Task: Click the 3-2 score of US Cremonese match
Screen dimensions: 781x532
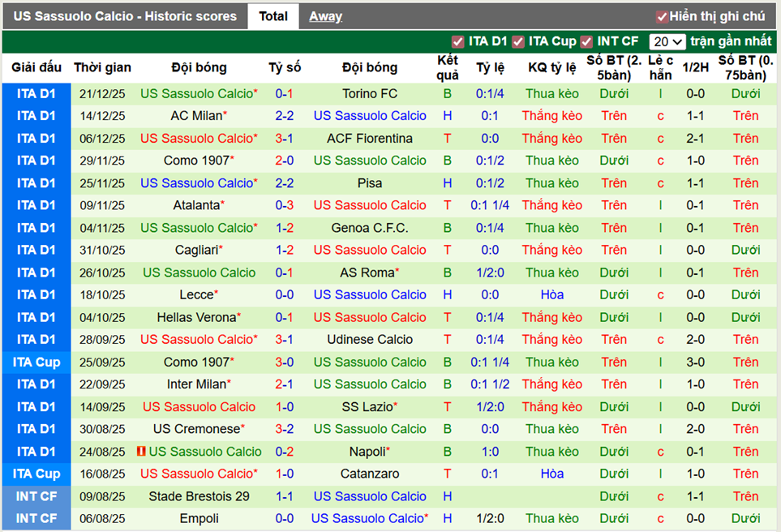Action: tap(285, 429)
